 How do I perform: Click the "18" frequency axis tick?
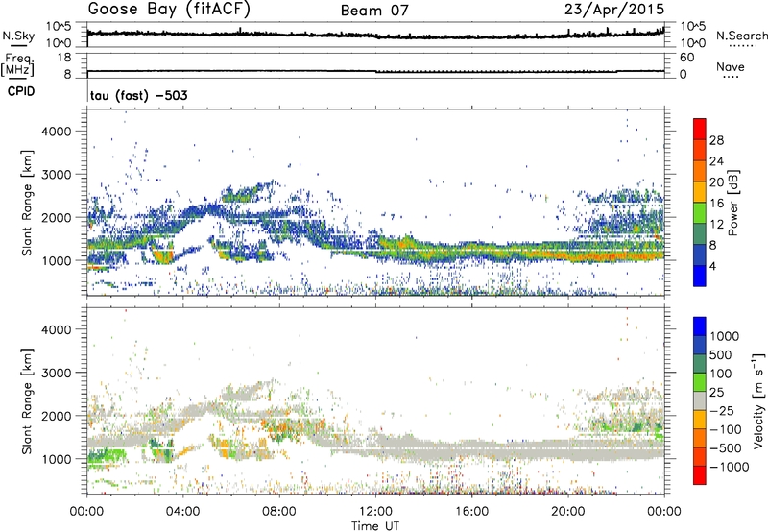pyautogui.click(x=63, y=58)
